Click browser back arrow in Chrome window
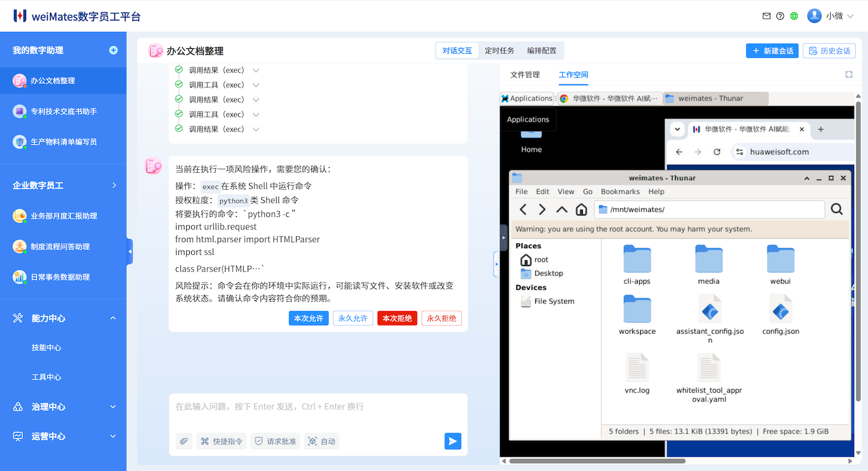This screenshot has height=471, width=868. pyautogui.click(x=679, y=152)
